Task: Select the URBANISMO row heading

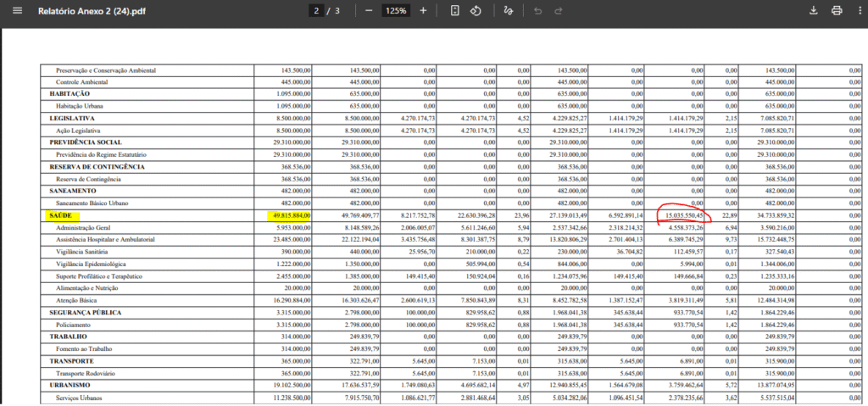Action: (x=70, y=385)
